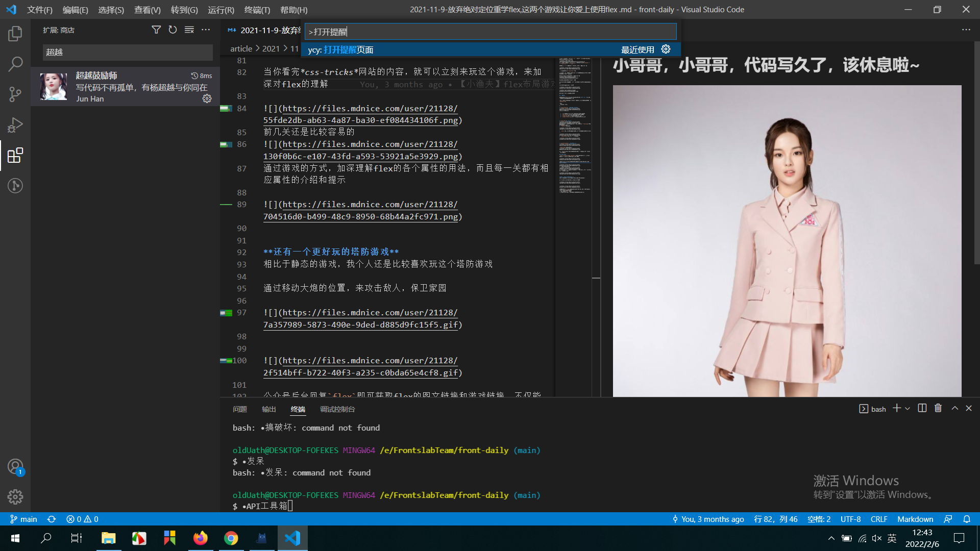This screenshot has width=980, height=551.
Task: Switch to the 输出 panel tab
Action: coord(268,409)
